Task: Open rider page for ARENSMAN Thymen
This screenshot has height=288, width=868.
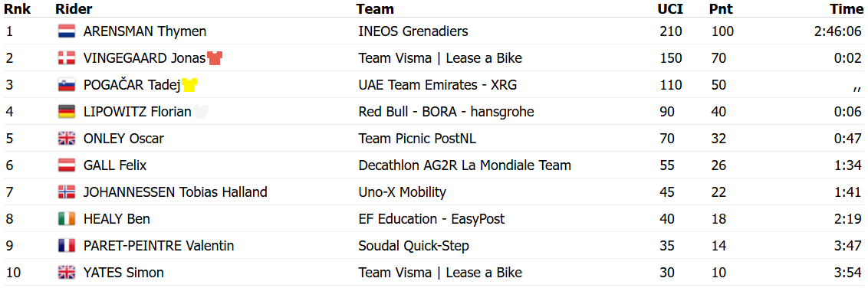Action: point(144,31)
